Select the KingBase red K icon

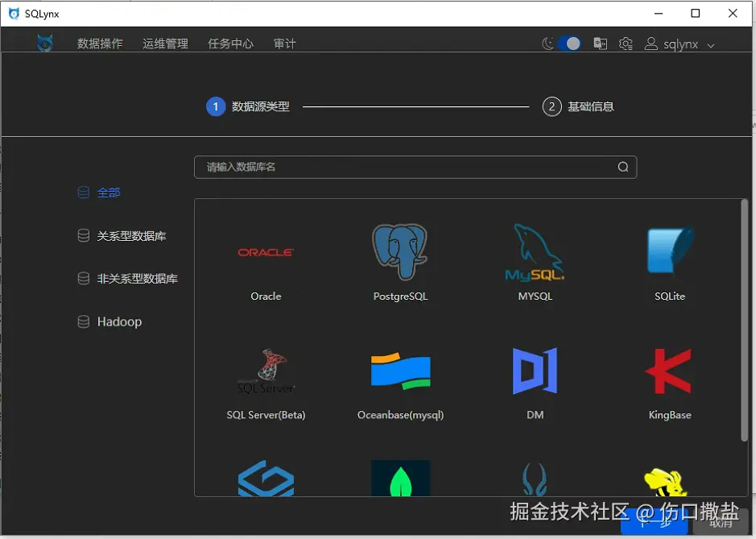click(669, 371)
